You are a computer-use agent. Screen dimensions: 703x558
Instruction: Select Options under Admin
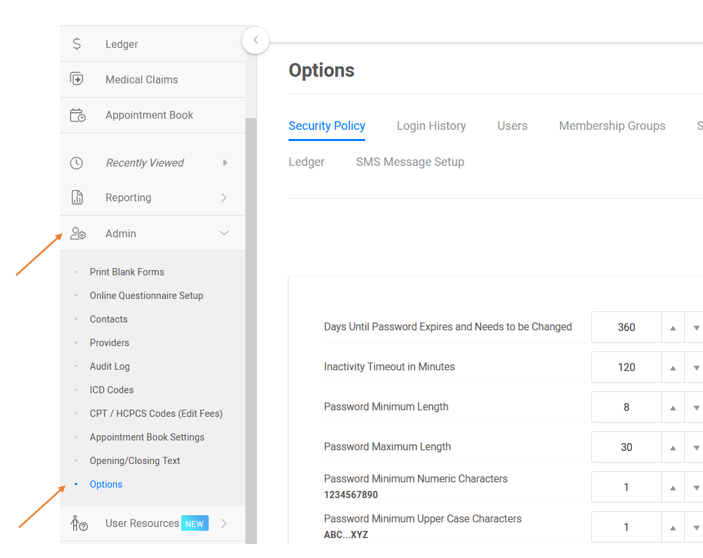click(106, 484)
